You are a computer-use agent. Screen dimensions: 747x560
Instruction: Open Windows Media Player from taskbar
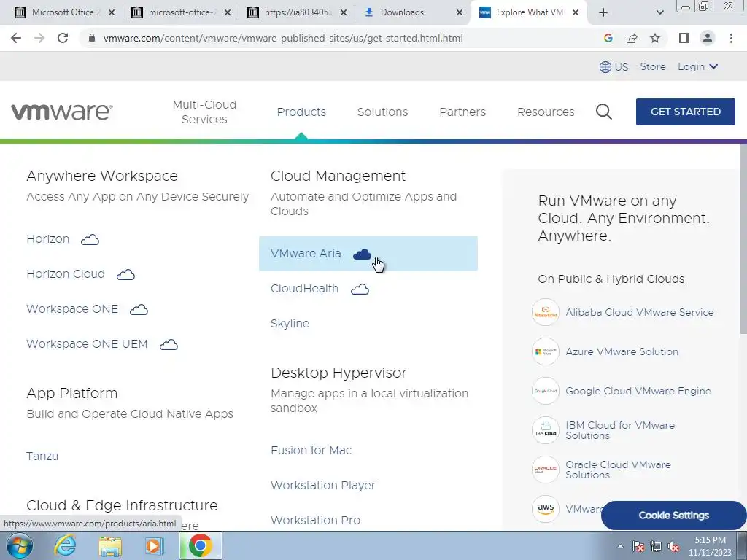(155, 545)
